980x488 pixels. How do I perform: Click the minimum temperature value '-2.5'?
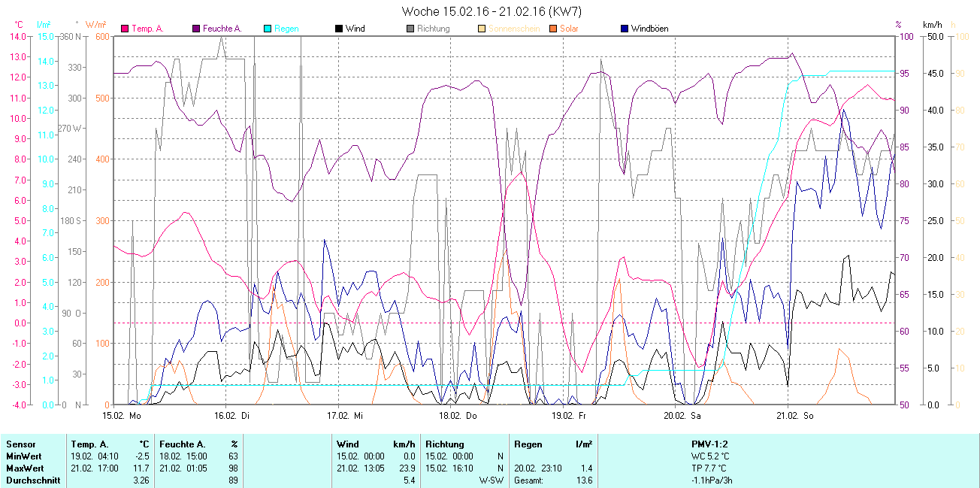click(142, 456)
